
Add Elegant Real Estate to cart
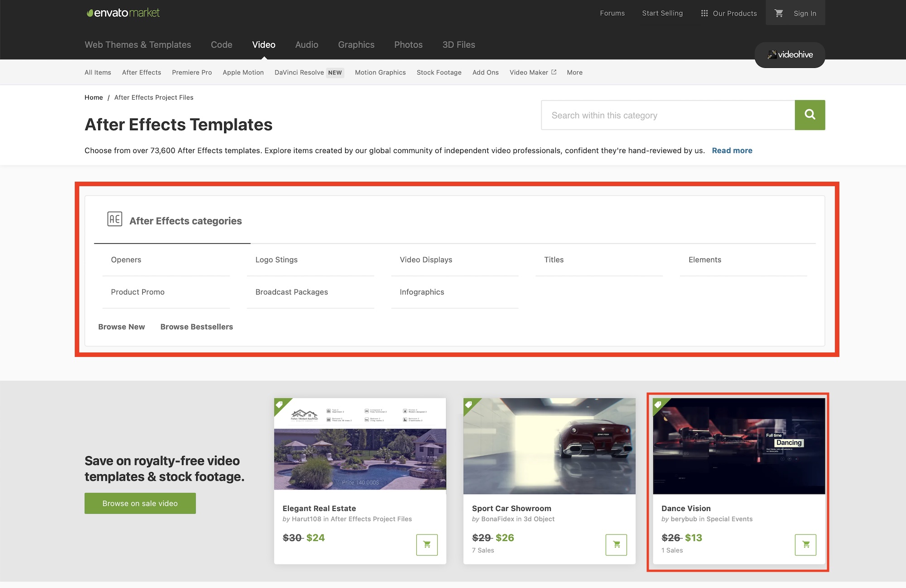coord(427,545)
